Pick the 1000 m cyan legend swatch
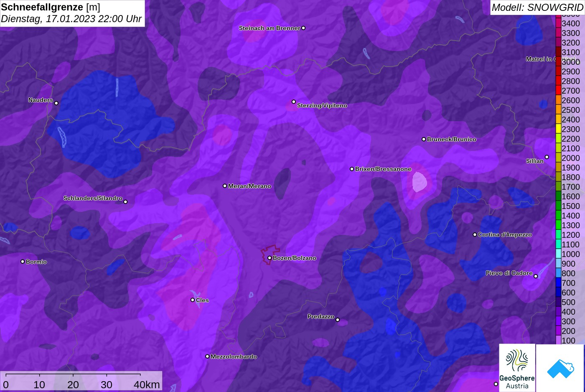Viewport: 585px width, 392px height. click(x=558, y=254)
